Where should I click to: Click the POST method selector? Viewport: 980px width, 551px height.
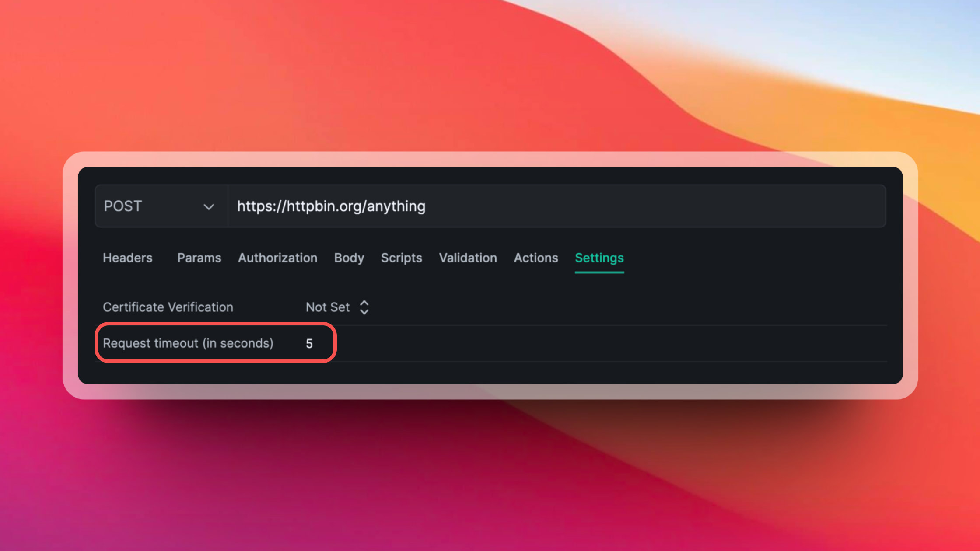pos(160,206)
